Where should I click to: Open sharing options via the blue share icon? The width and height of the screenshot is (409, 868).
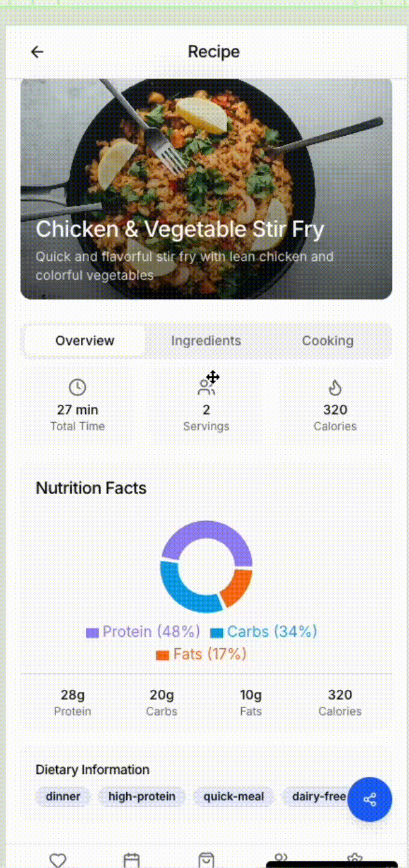[370, 800]
